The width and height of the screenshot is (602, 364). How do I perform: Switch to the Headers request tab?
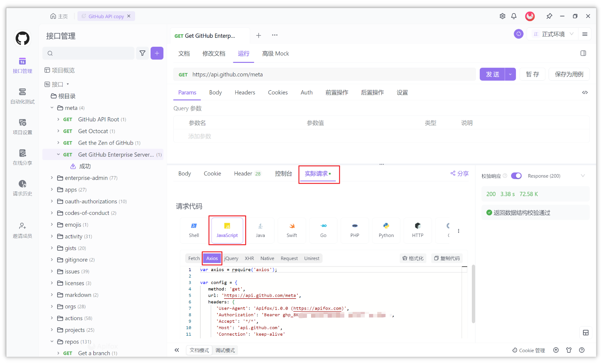click(245, 92)
